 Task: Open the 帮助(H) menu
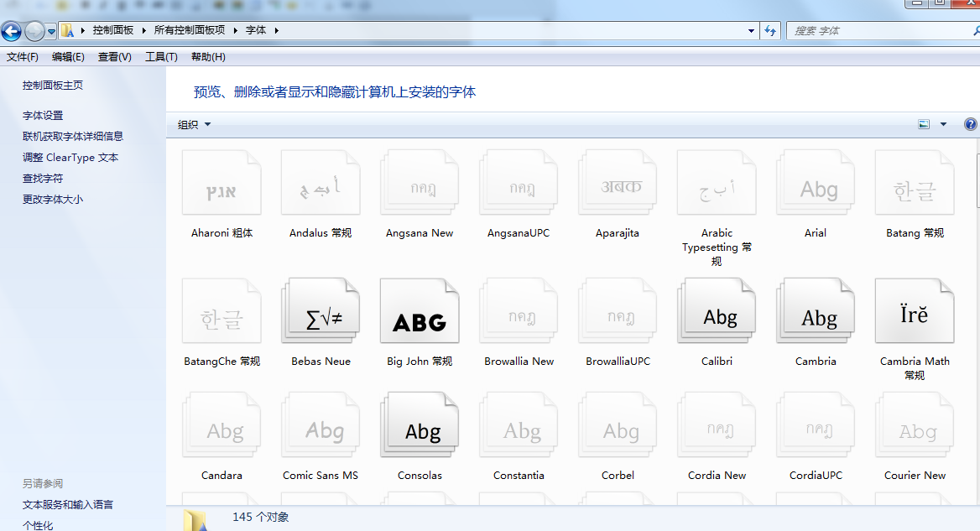(x=208, y=57)
